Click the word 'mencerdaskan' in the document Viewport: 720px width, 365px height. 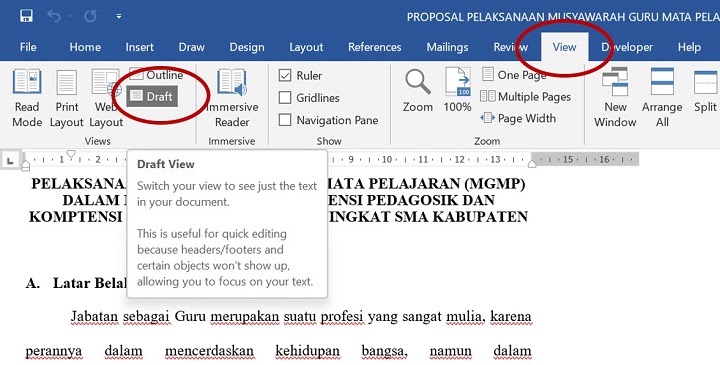(x=209, y=351)
